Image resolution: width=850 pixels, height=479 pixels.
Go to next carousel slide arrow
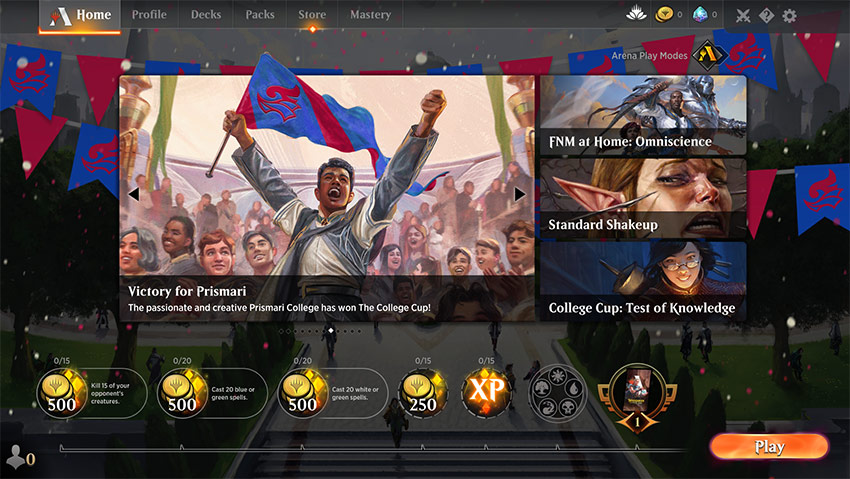519,193
